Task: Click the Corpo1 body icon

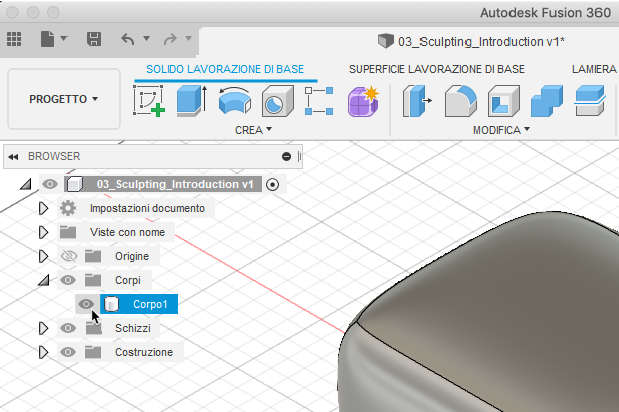Action: [111, 304]
